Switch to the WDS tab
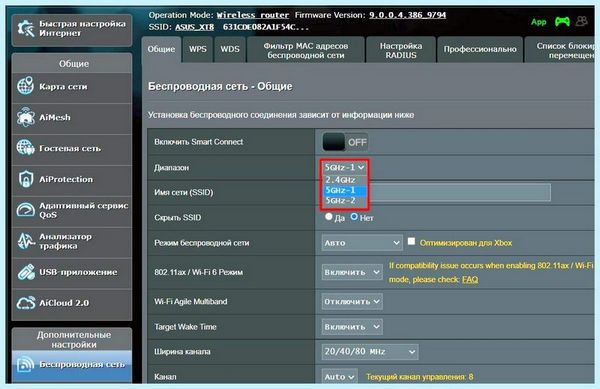 pyautogui.click(x=230, y=49)
